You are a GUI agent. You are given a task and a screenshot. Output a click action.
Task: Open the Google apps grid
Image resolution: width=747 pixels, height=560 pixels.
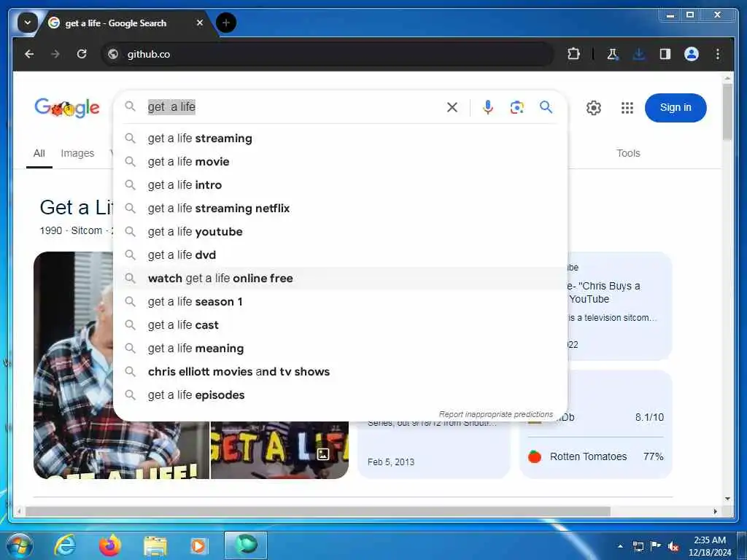coord(627,108)
